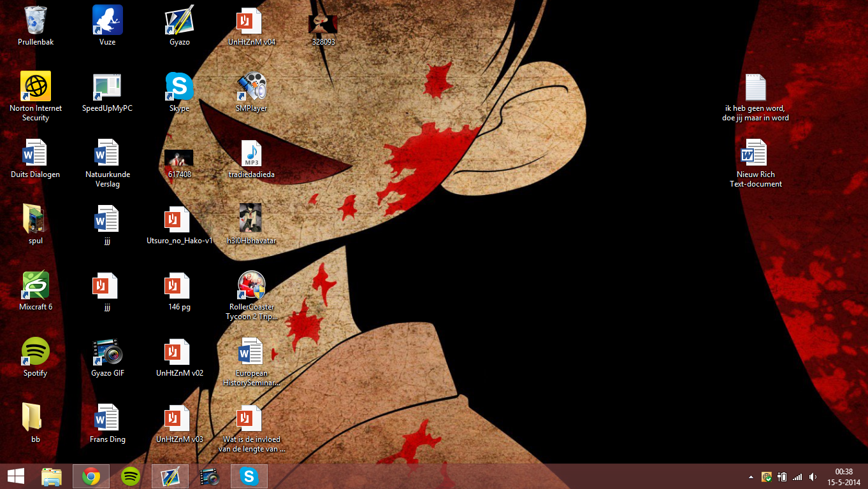
Task: Switch to Google Chrome in the taskbar
Action: pyautogui.click(x=91, y=476)
